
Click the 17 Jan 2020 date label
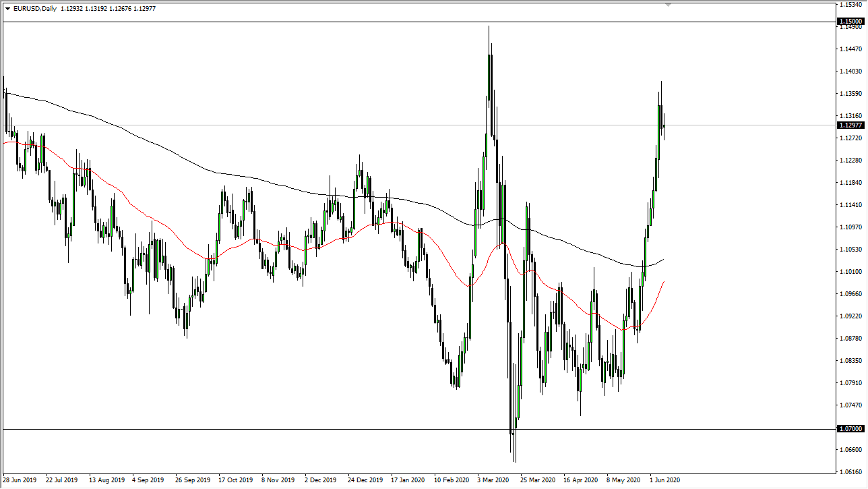coord(408,480)
